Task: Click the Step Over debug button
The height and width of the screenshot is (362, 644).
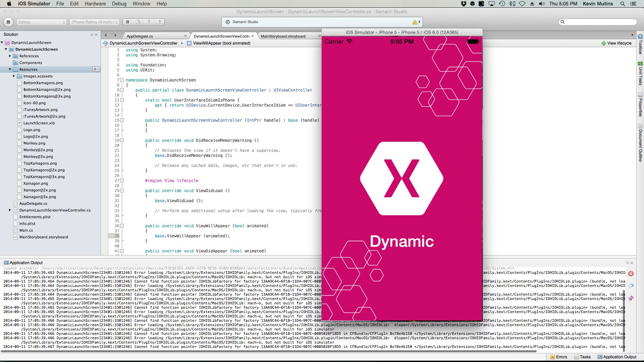Action: [x=138, y=22]
